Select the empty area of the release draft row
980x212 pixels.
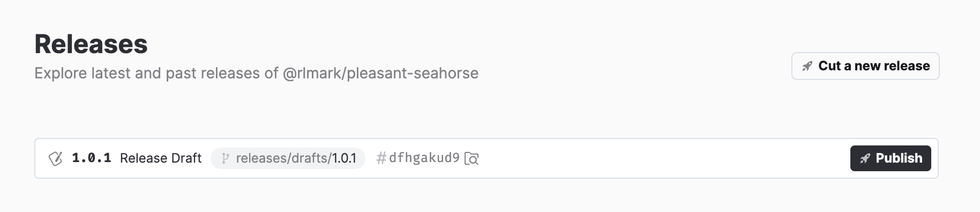pyautogui.click(x=664, y=158)
